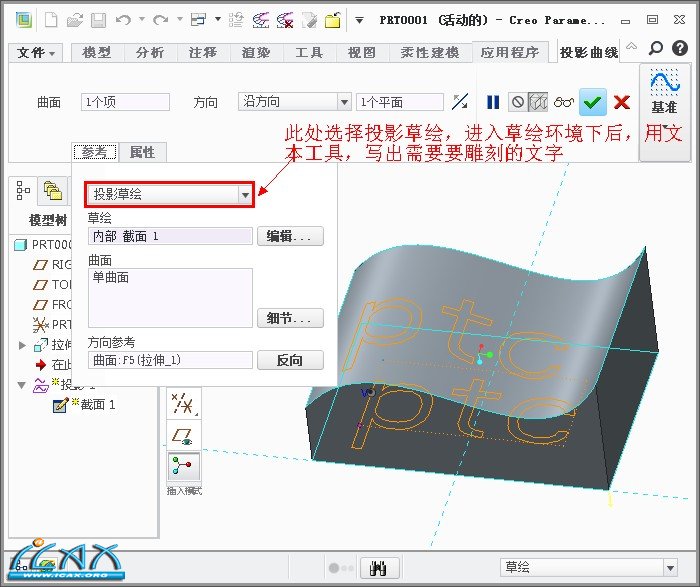The width and height of the screenshot is (700, 587).
Task: Toggle the no preview icon
Action: [518, 102]
